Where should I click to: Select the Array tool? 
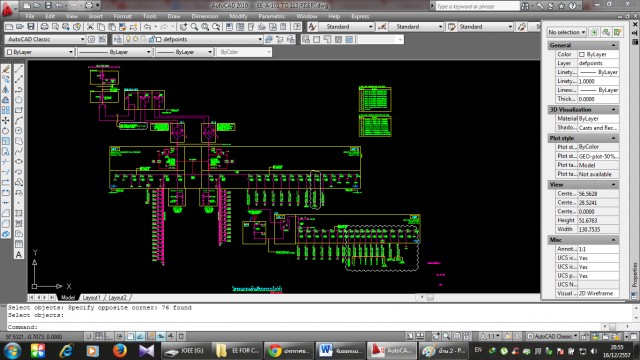6,110
